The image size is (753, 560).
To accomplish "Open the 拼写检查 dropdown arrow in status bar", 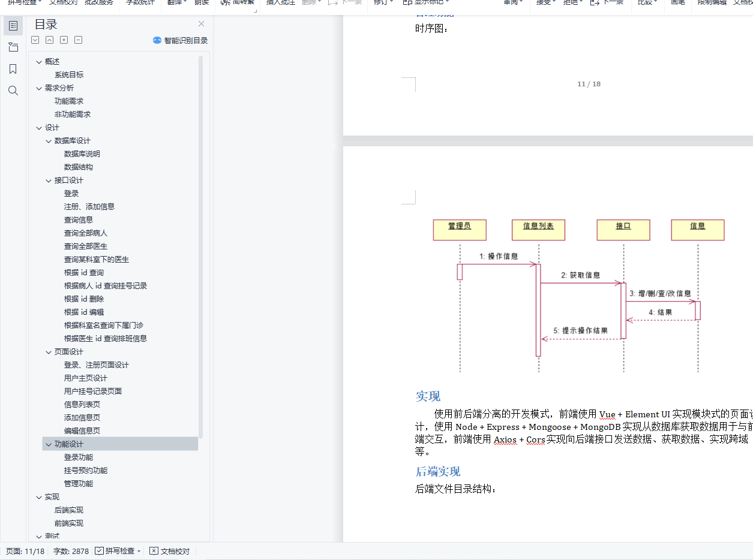I will 139,551.
